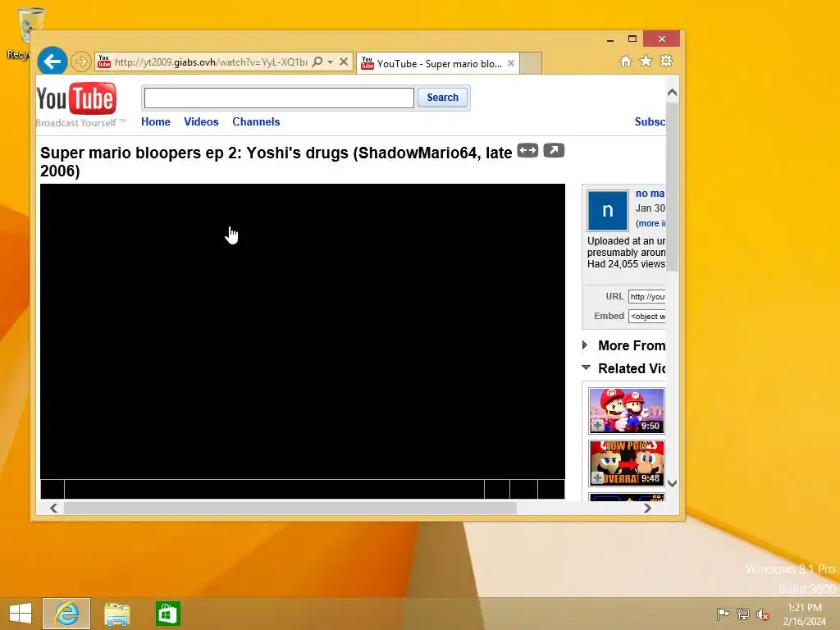Click the horizontal scrollbar right arrow
The image size is (840, 630).
point(647,508)
